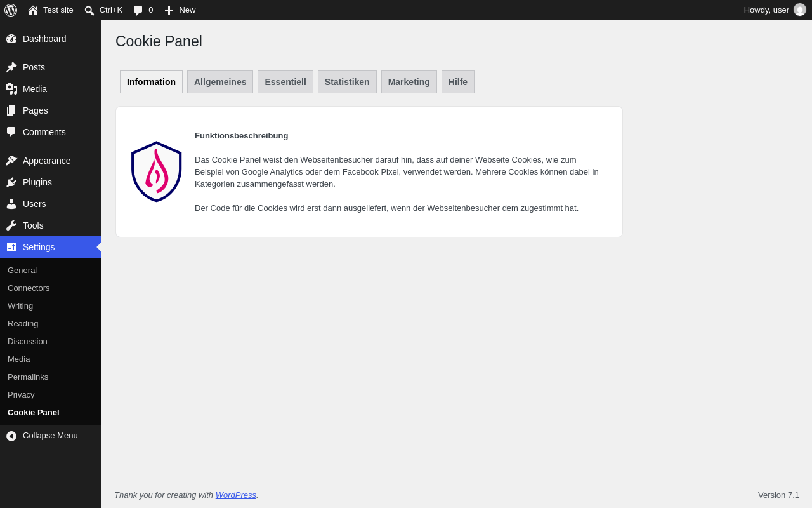Open the Hilfe tab
812x508 pixels.
(x=458, y=82)
